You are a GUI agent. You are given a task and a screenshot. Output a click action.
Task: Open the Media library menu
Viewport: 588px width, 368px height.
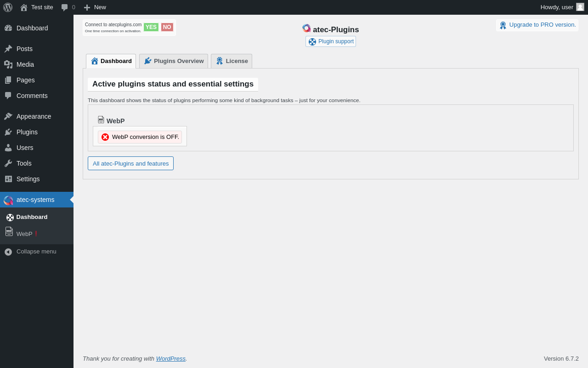click(25, 64)
